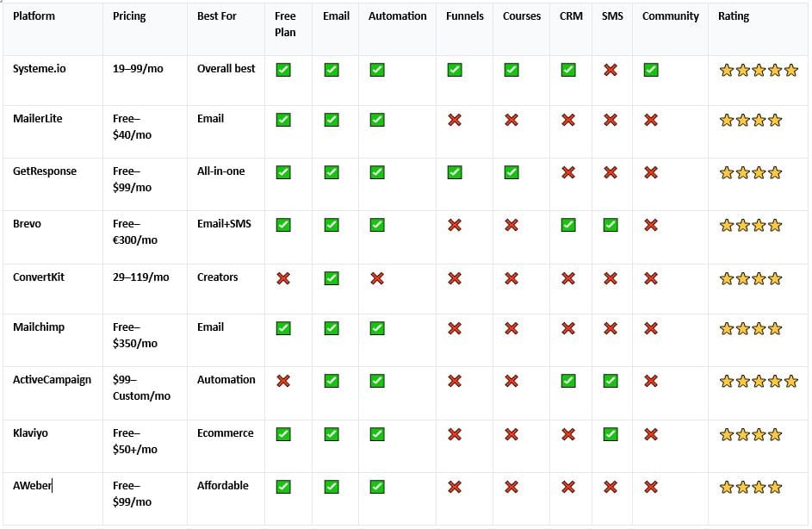This screenshot has height=529, width=812.
Task: Click ConvertKit's red X under Automation
Action: (x=376, y=278)
